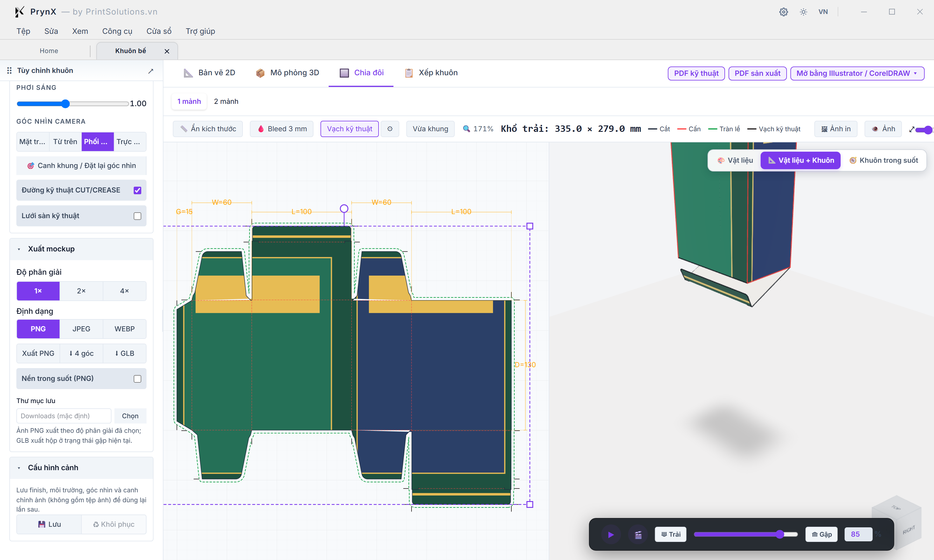Click the clapperboard record icon
This screenshot has height=560, width=934.
(x=638, y=534)
